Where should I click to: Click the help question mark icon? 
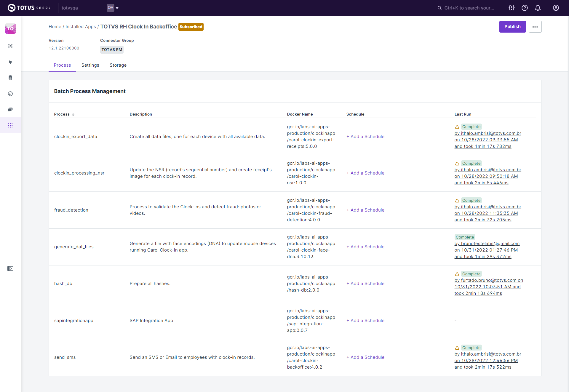click(525, 8)
